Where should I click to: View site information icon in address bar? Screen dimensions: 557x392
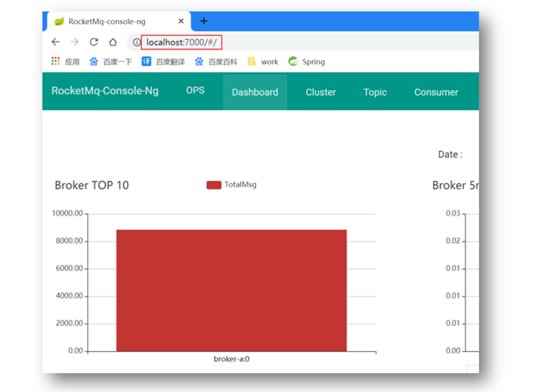pos(136,42)
